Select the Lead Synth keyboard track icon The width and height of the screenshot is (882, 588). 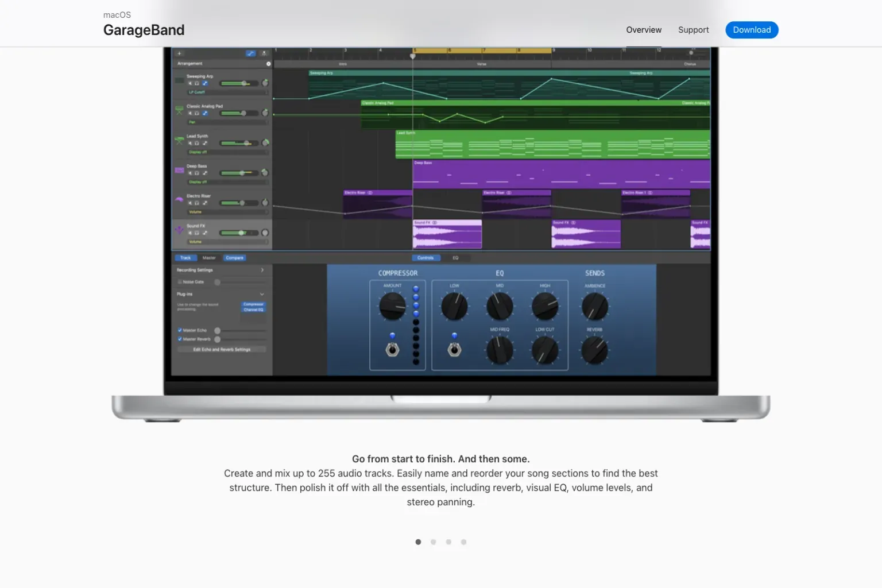(179, 140)
